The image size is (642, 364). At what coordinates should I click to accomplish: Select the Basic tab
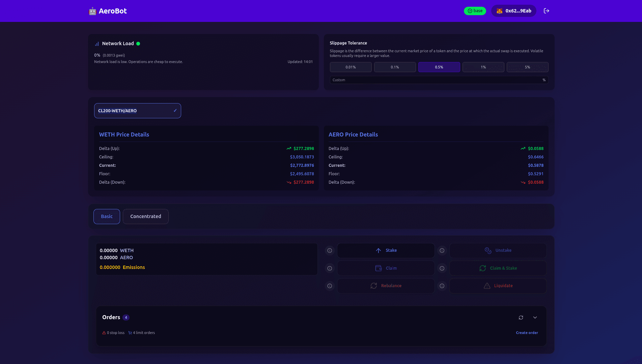[x=107, y=216]
